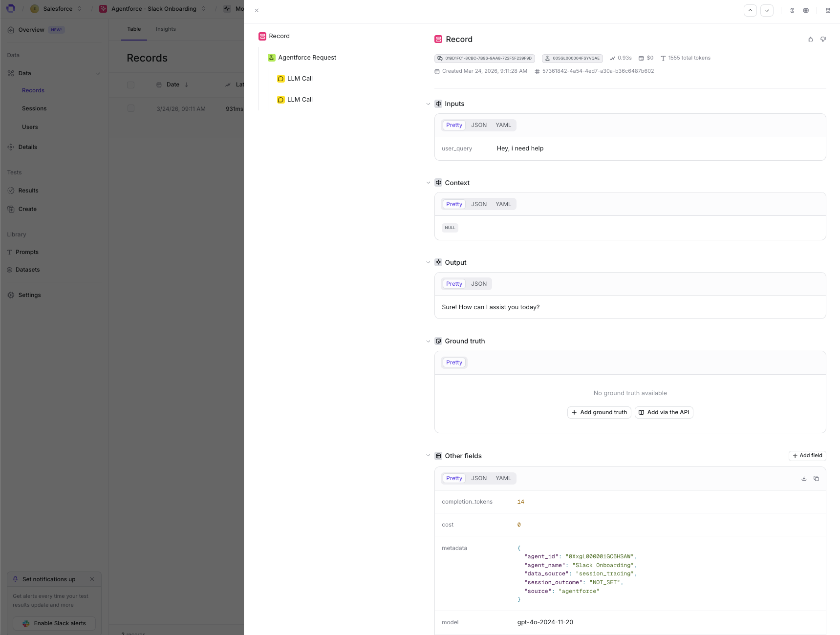840x635 pixels.
Task: Give the record a thumbs up rating
Action: point(810,39)
